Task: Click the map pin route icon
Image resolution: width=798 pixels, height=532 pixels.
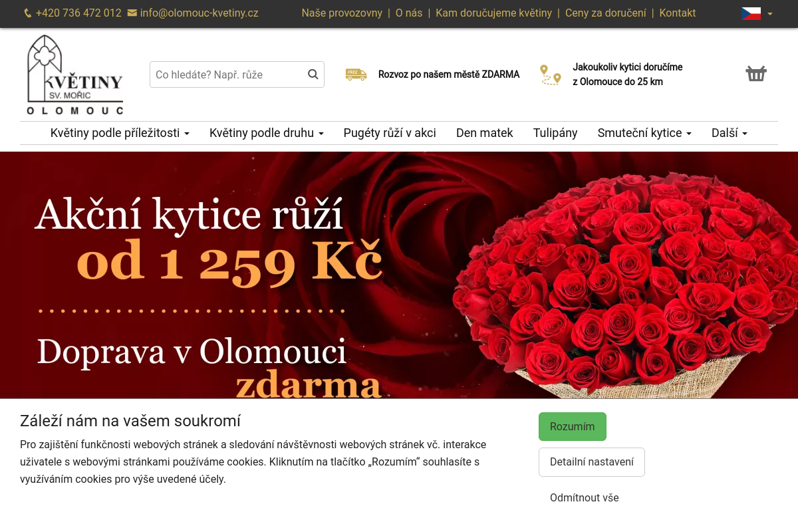Action: (550, 74)
